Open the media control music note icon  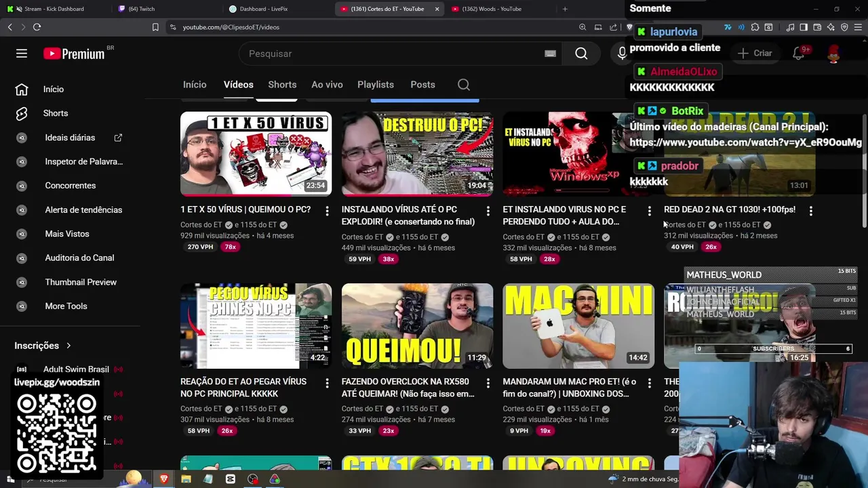coord(790,27)
